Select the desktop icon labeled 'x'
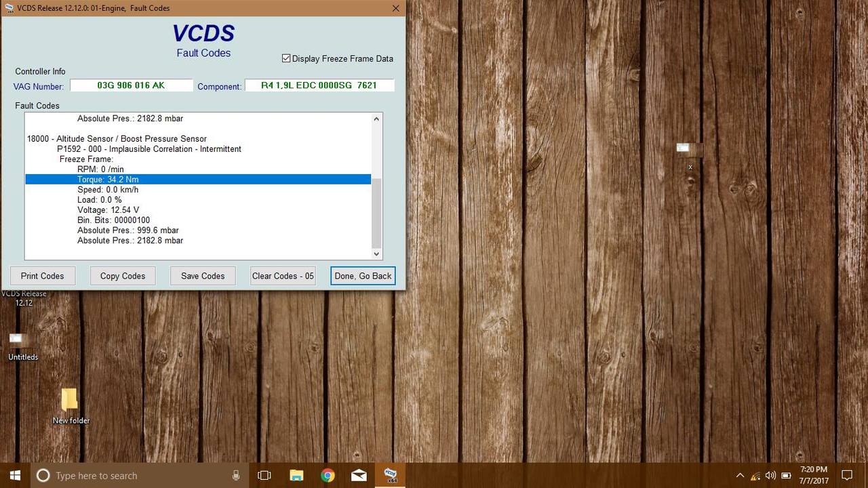 (x=690, y=155)
